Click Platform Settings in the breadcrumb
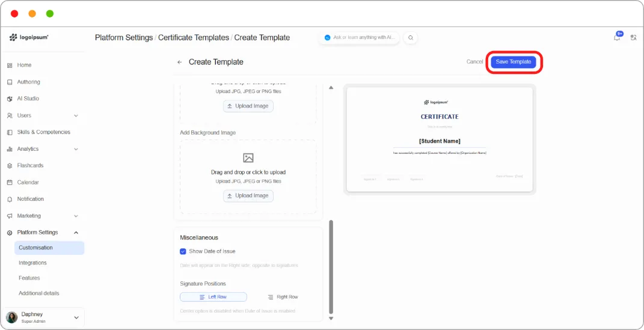This screenshot has height=330, width=644. pos(124,38)
